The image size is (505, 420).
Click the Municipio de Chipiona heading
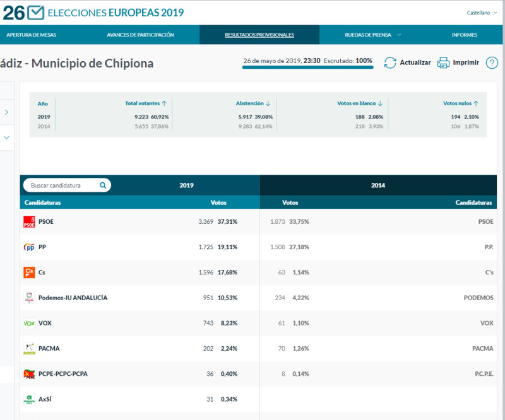pos(92,64)
